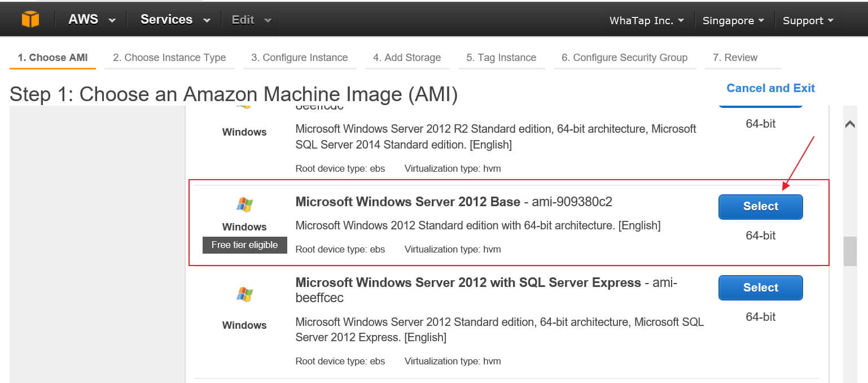Click the Microsoft Windows Server 2012 Base title
Screen dimensions: 868x383
coord(408,202)
